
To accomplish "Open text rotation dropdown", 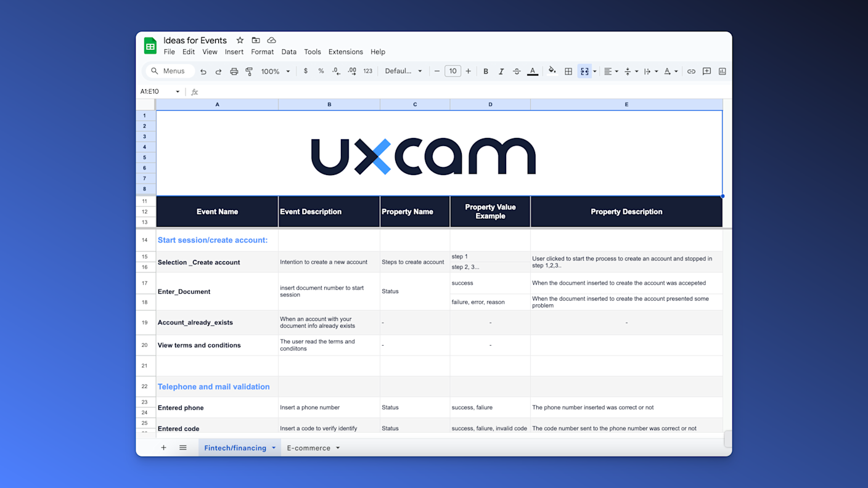I will tap(671, 71).
